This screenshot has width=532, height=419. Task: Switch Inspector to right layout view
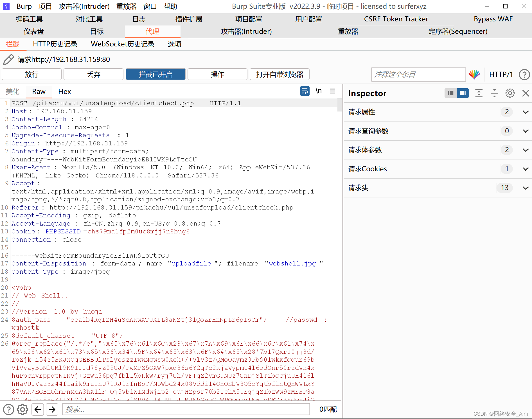pos(463,93)
